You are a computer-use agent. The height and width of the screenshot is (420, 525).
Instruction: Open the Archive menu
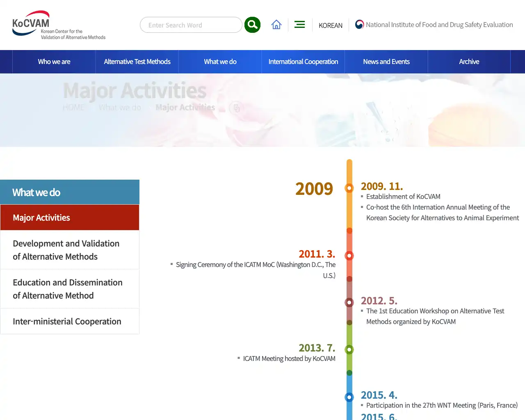point(469,62)
